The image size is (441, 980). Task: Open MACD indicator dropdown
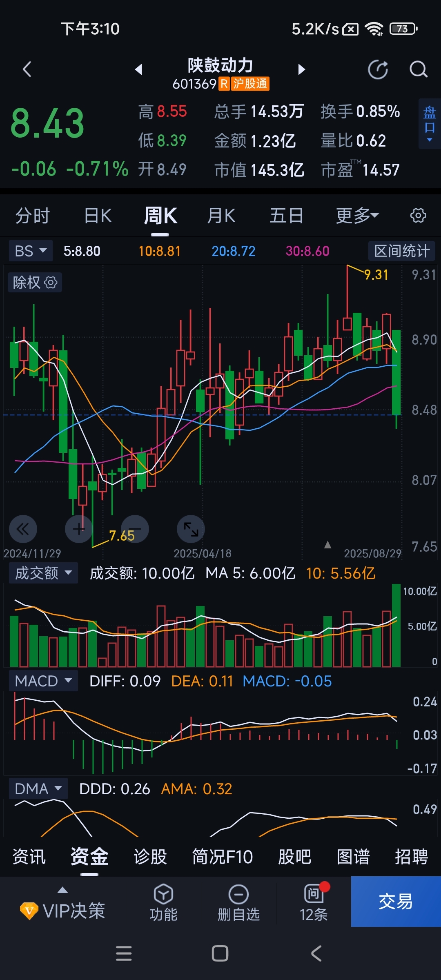click(43, 681)
